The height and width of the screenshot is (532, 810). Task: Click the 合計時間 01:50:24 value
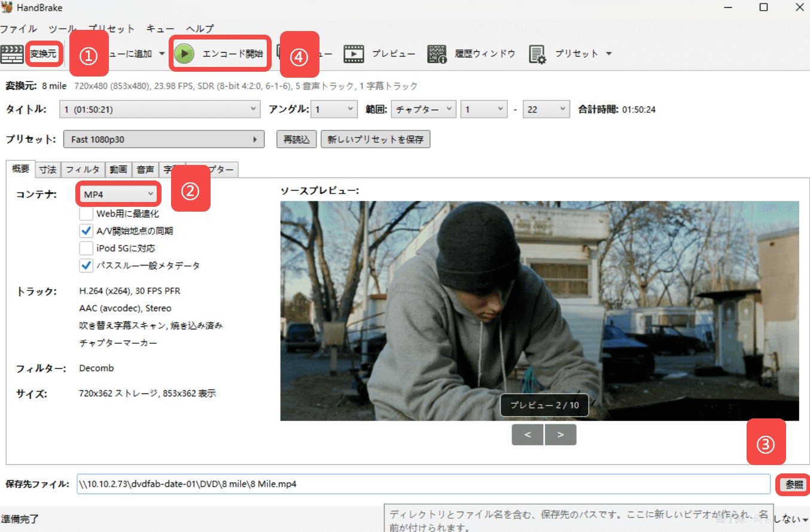(639, 110)
